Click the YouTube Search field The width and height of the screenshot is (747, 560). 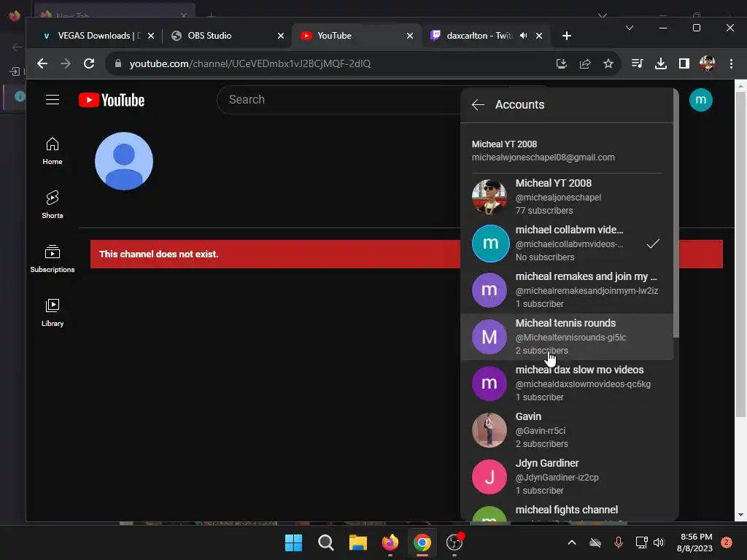[x=338, y=99]
